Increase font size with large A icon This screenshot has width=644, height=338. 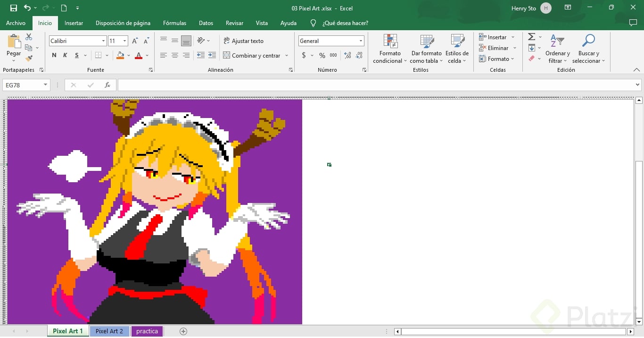pyautogui.click(x=135, y=41)
